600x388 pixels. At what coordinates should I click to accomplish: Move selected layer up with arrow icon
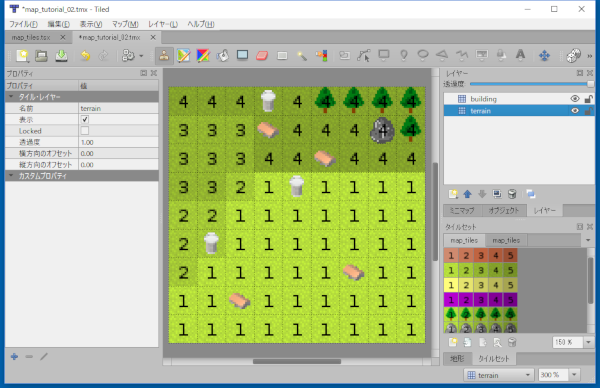[467, 194]
